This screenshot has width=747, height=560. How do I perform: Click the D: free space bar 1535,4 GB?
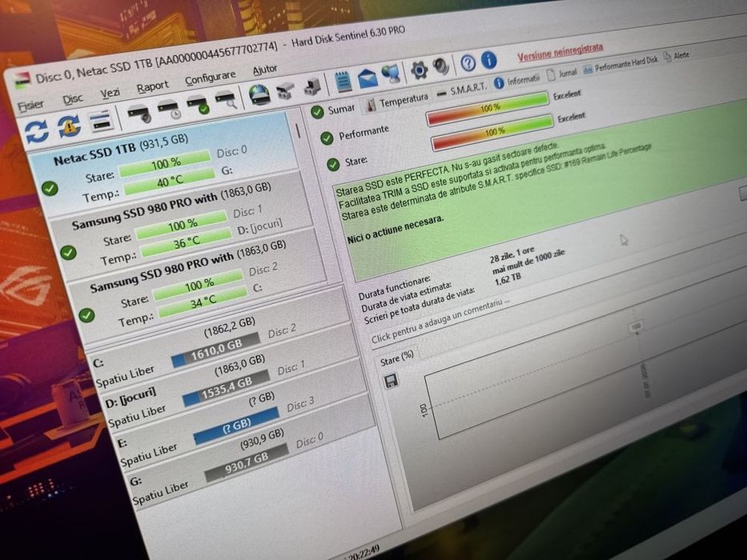[x=227, y=389]
